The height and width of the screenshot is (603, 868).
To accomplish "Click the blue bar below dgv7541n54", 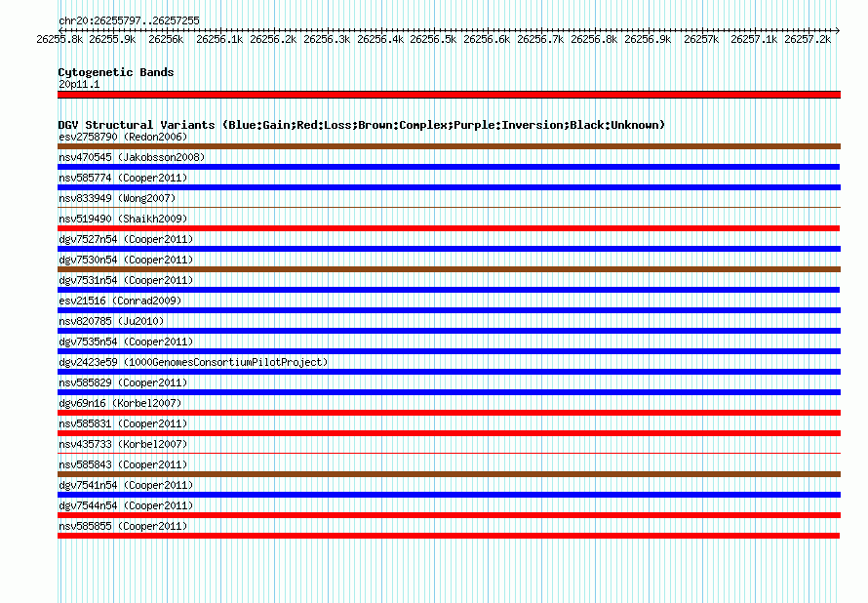I will (449, 495).
